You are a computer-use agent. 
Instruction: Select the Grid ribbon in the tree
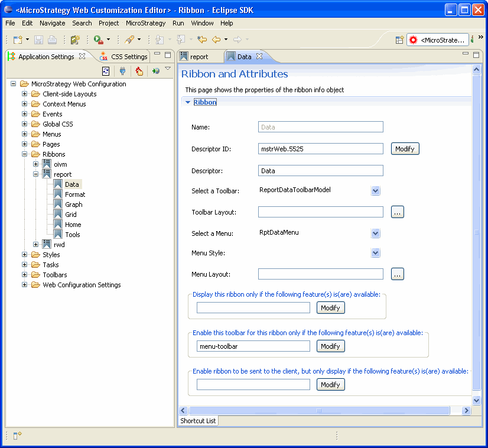71,215
